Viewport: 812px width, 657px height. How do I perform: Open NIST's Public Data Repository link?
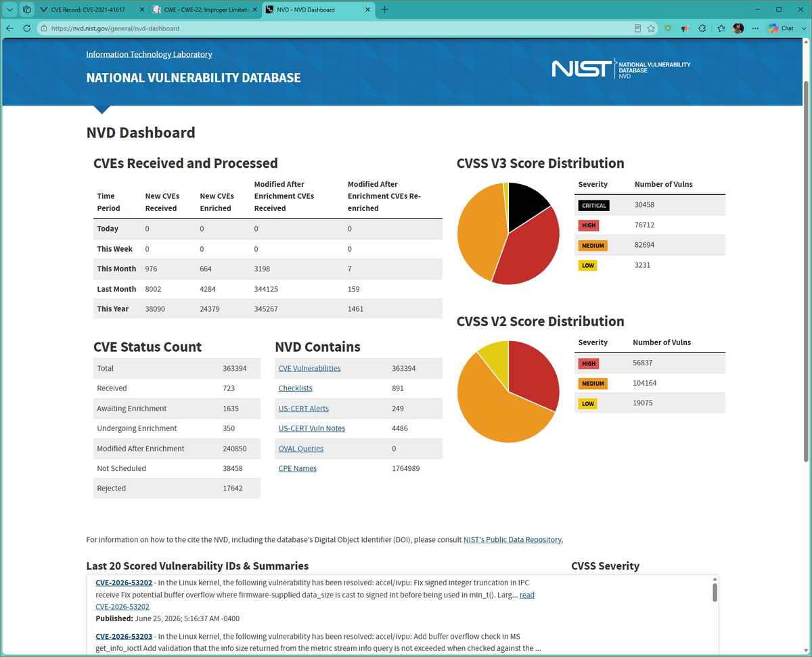click(512, 540)
